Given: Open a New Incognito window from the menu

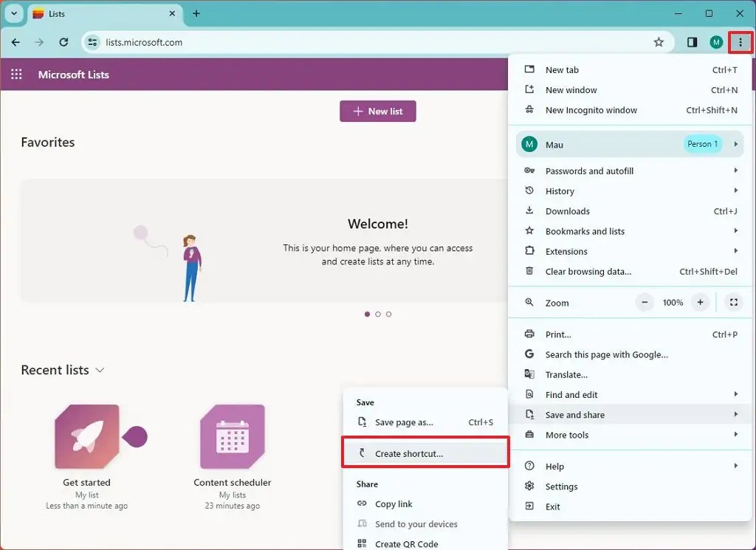Looking at the screenshot, I should [591, 109].
